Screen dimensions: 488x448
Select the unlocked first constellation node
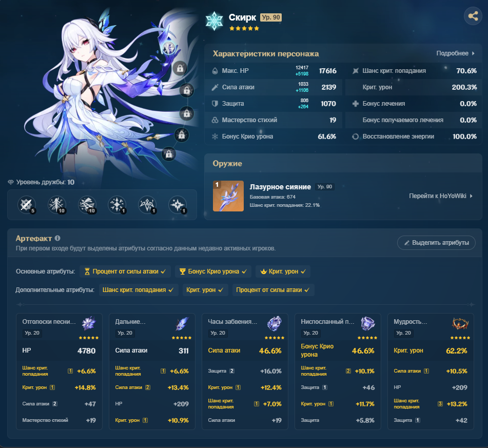pyautogui.click(x=169, y=48)
